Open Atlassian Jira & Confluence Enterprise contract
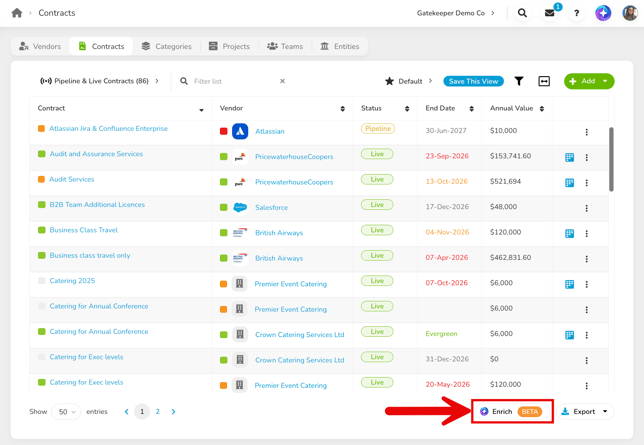Image resolution: width=644 pixels, height=445 pixels. click(108, 129)
